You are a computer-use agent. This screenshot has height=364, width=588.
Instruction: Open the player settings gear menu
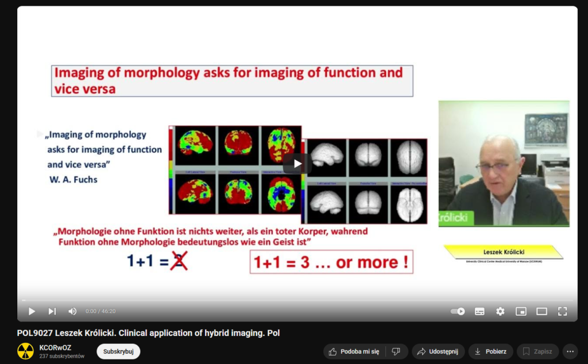coord(500,311)
